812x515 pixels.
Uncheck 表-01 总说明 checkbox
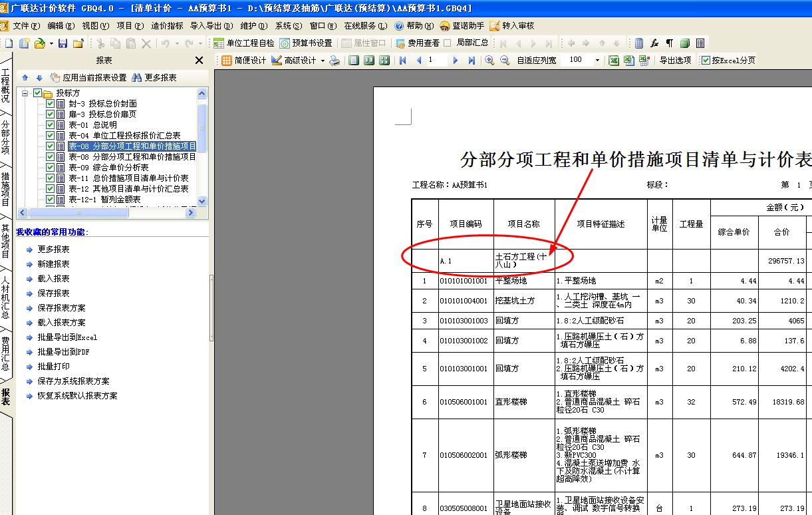click(x=50, y=125)
